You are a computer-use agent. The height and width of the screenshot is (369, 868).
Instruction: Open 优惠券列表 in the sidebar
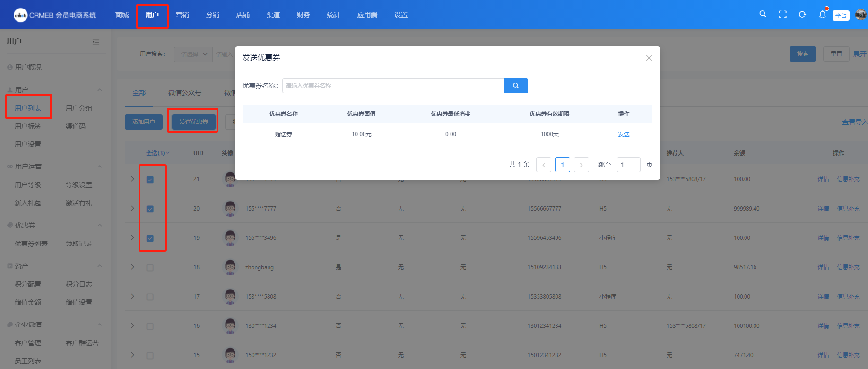click(x=31, y=244)
